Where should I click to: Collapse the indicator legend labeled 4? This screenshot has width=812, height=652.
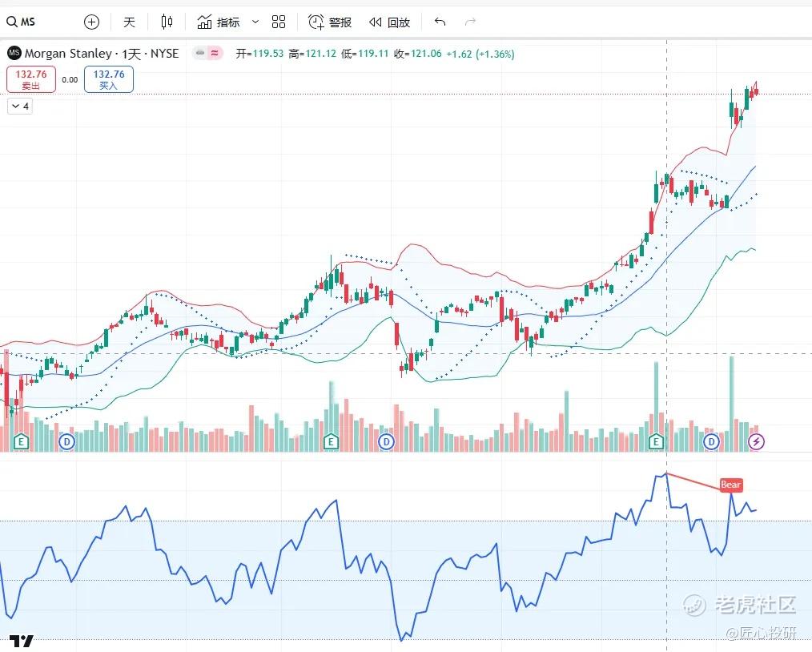[x=20, y=106]
